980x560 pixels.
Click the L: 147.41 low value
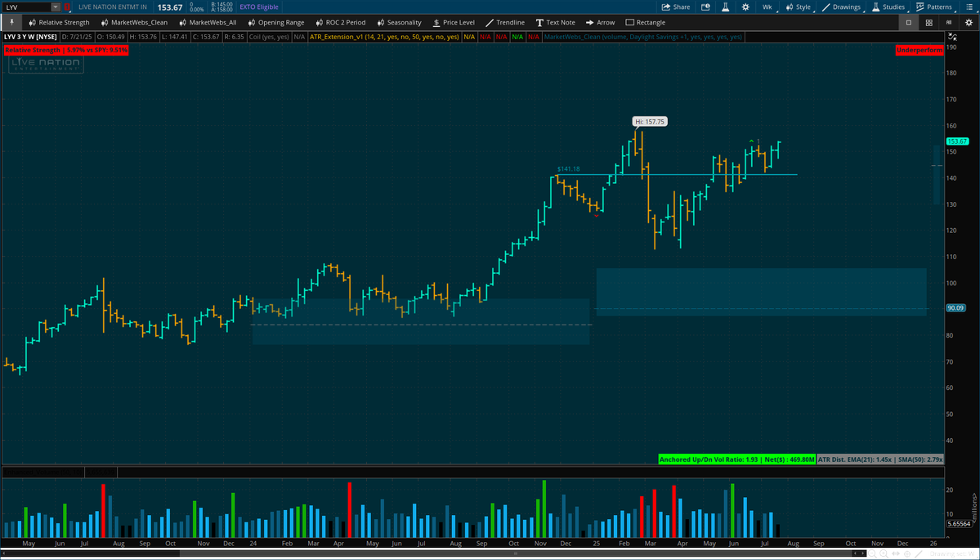tap(175, 37)
